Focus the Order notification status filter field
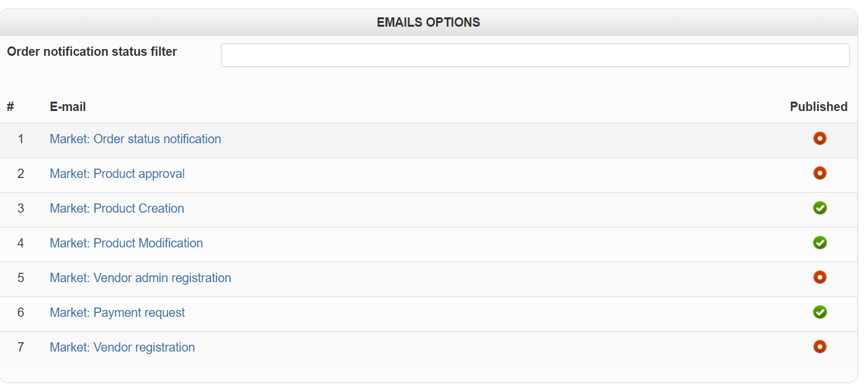Viewport: 868px width, 390px height. point(535,55)
